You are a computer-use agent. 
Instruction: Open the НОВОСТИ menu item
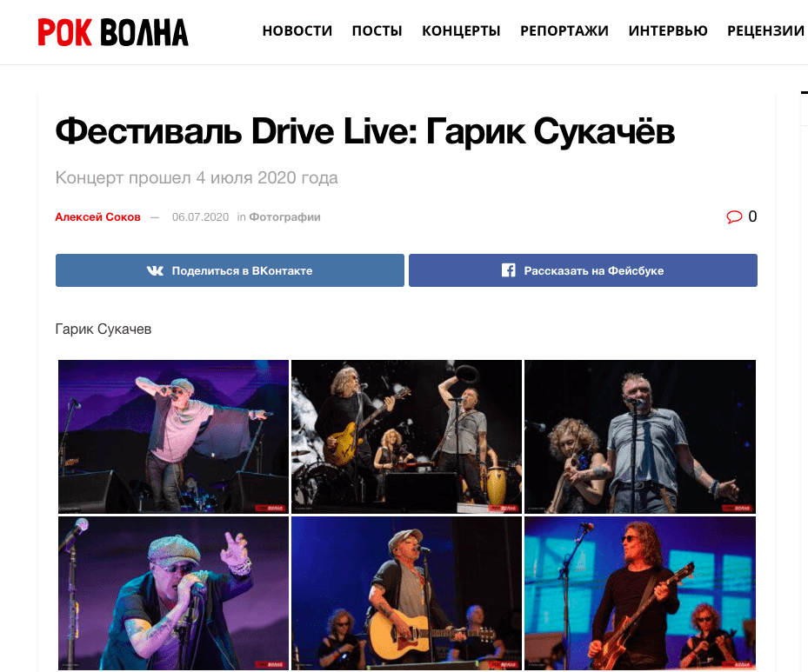pyautogui.click(x=297, y=31)
